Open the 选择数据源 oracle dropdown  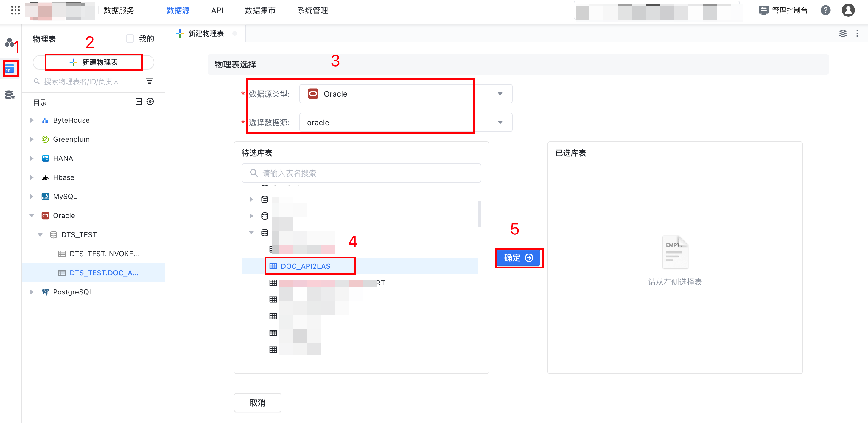click(x=405, y=122)
